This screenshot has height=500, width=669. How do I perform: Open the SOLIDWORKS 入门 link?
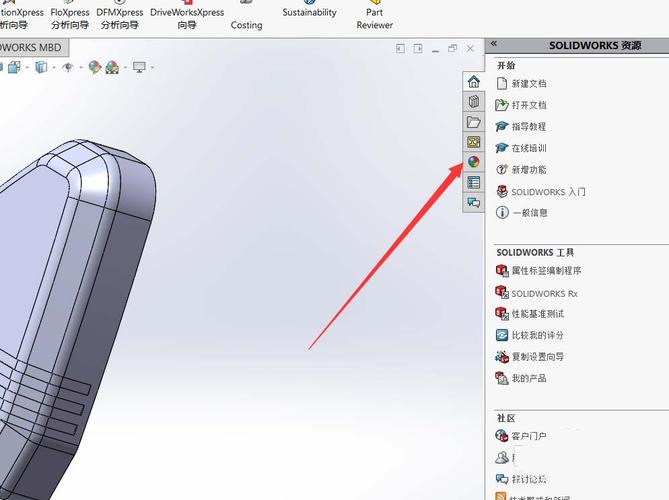click(x=541, y=192)
